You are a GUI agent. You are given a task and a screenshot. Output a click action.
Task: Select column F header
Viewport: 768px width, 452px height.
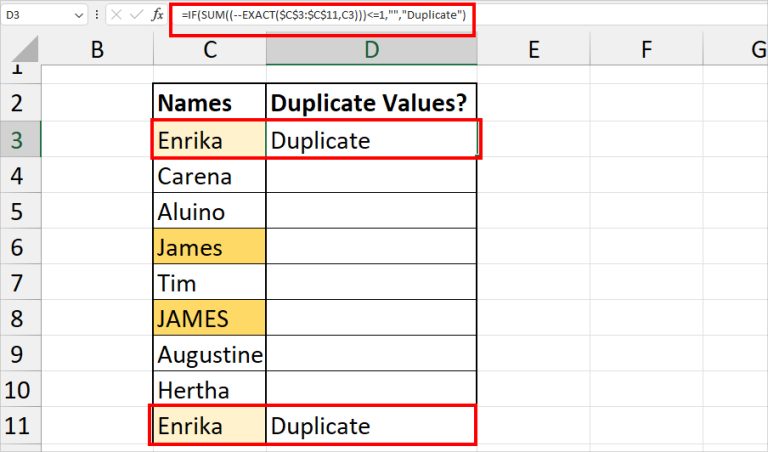646,49
